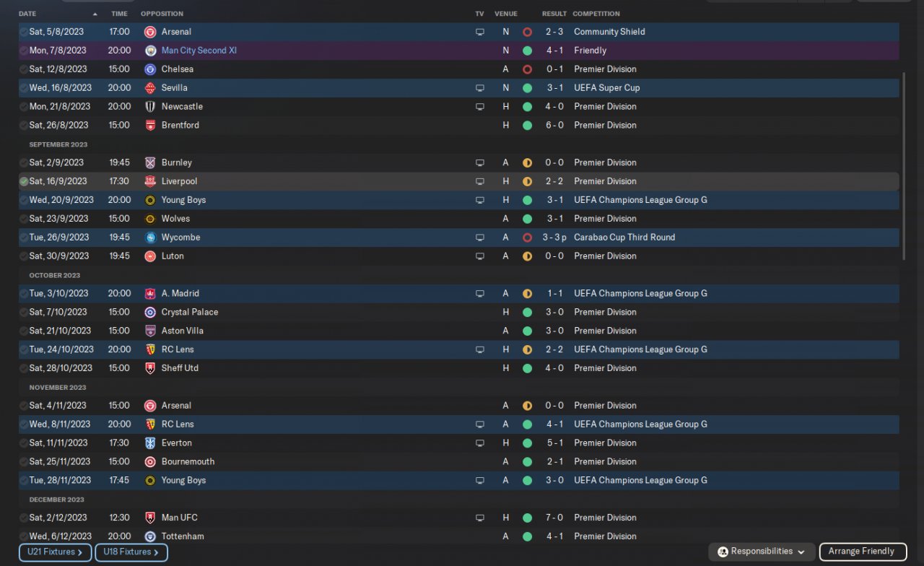Click the Liverpool club badge icon
Image resolution: width=924 pixels, height=566 pixels.
(x=150, y=181)
